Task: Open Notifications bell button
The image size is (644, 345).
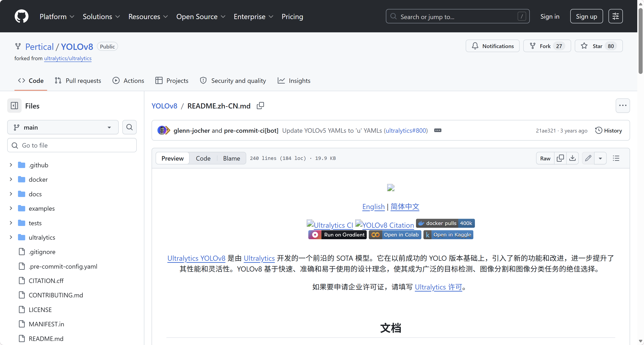Action: 492,46
